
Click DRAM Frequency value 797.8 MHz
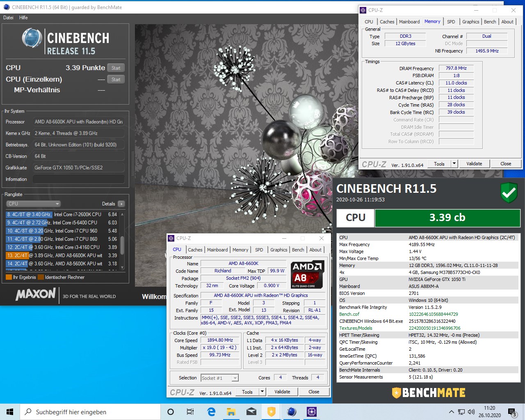(x=456, y=68)
